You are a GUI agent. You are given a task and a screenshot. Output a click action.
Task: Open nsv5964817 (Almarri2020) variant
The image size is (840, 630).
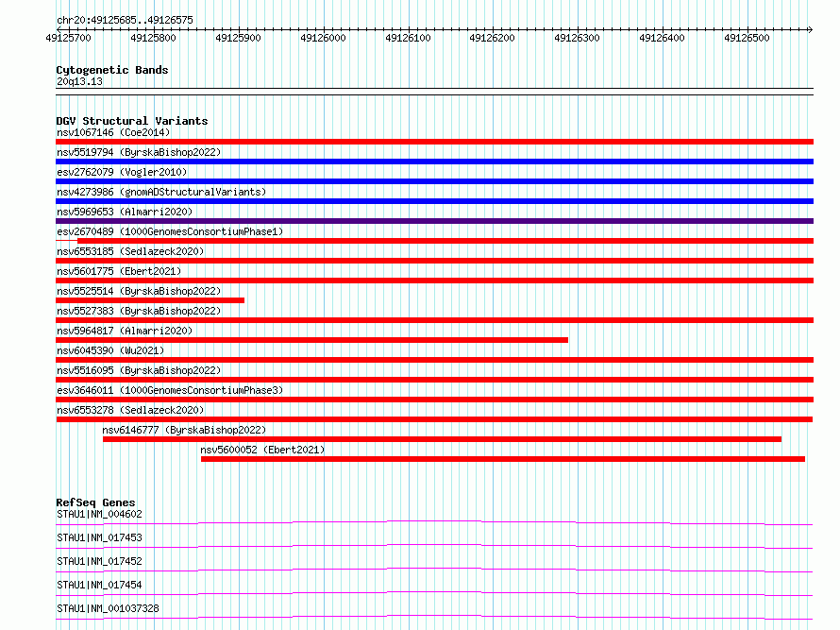tap(125, 331)
